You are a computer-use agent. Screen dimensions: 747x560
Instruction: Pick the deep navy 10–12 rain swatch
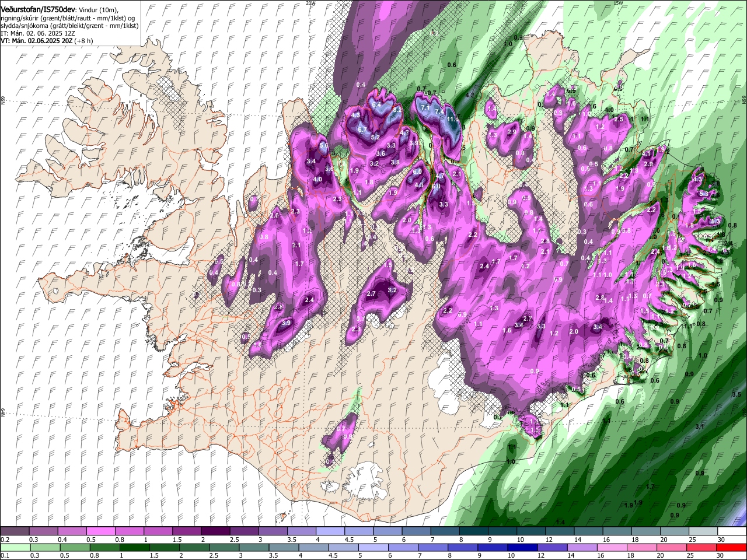(x=521, y=548)
